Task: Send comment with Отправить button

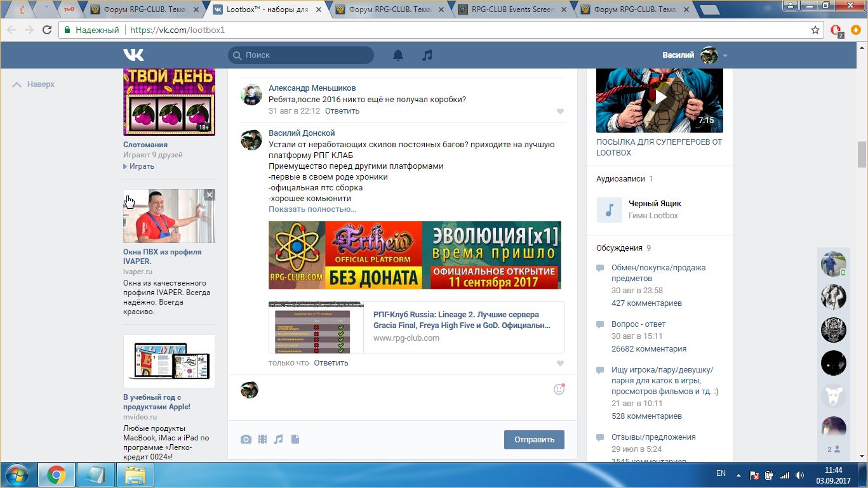Action: [x=534, y=440]
